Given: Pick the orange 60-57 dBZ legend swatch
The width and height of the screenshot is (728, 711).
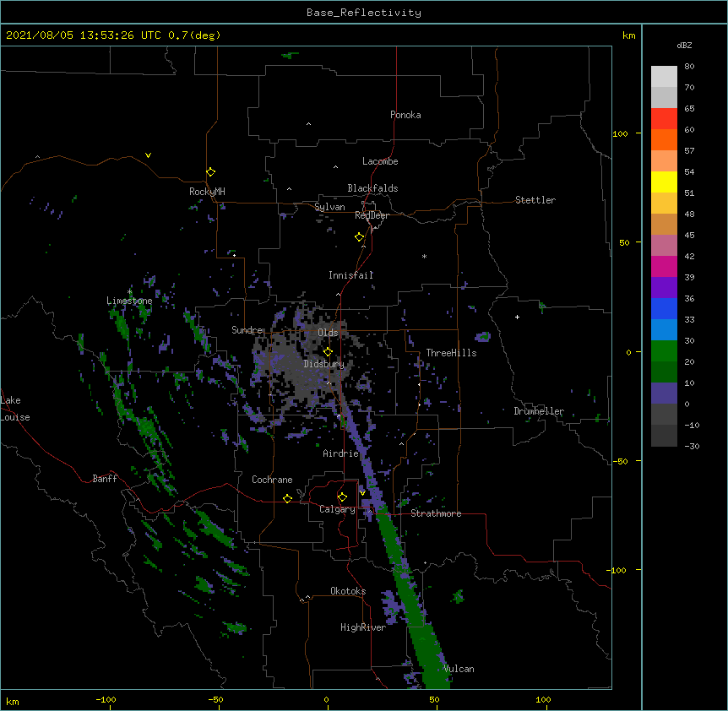Looking at the screenshot, I should click(x=664, y=139).
